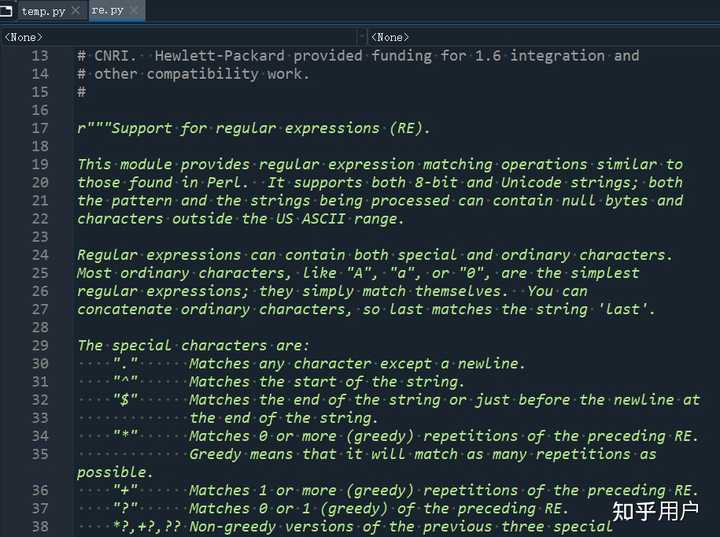This screenshot has width=720, height=537.
Task: Select line 17 via its gutter number
Action: click(x=39, y=128)
